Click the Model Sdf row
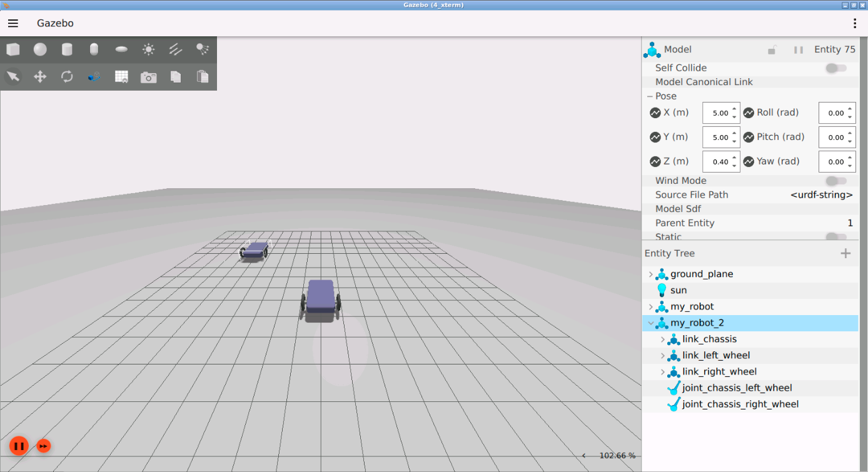The width and height of the screenshot is (868, 472). click(750, 209)
